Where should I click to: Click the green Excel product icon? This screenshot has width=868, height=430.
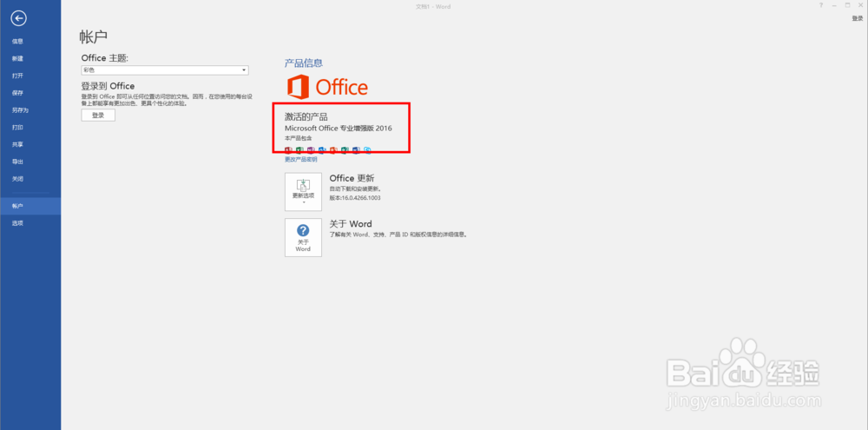click(x=299, y=150)
